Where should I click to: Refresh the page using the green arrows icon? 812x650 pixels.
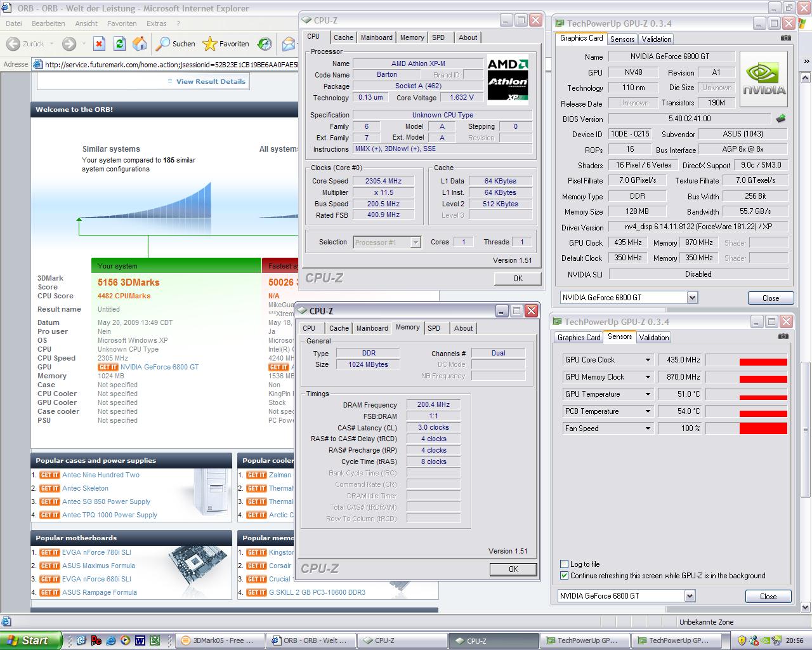pos(119,44)
